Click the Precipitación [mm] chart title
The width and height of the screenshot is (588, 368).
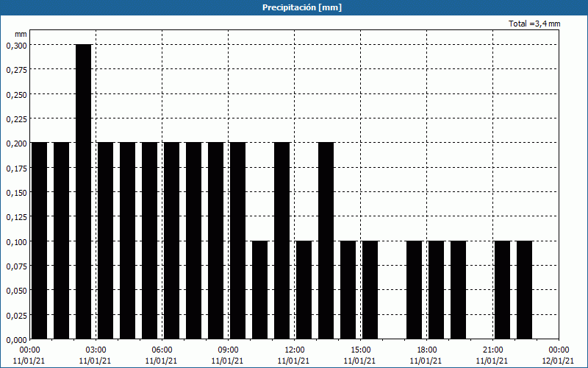pyautogui.click(x=302, y=7)
